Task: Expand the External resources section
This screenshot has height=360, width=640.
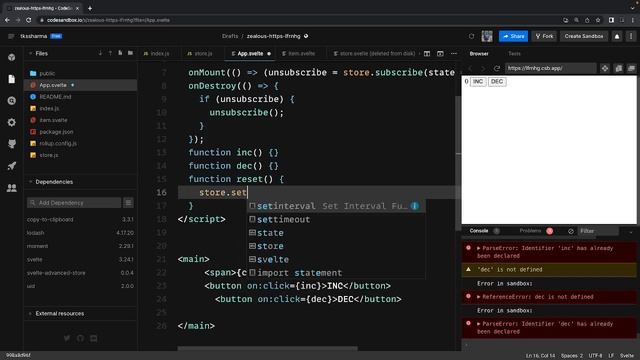Action: pos(30,313)
